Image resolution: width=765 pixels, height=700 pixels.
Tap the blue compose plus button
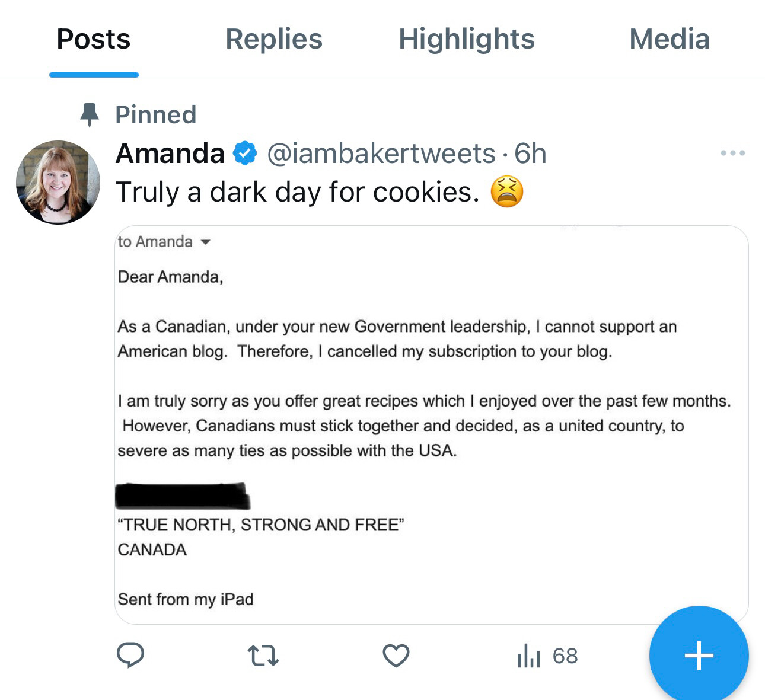click(x=699, y=656)
